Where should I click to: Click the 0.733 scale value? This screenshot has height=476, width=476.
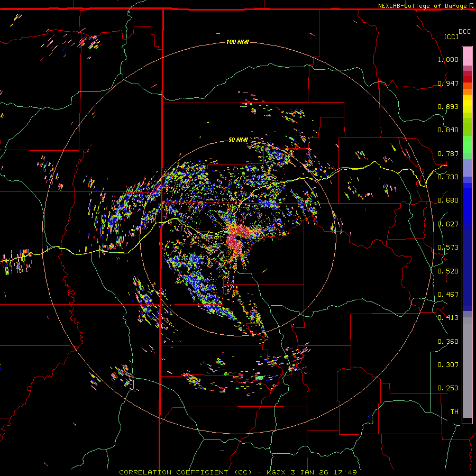coord(448,177)
